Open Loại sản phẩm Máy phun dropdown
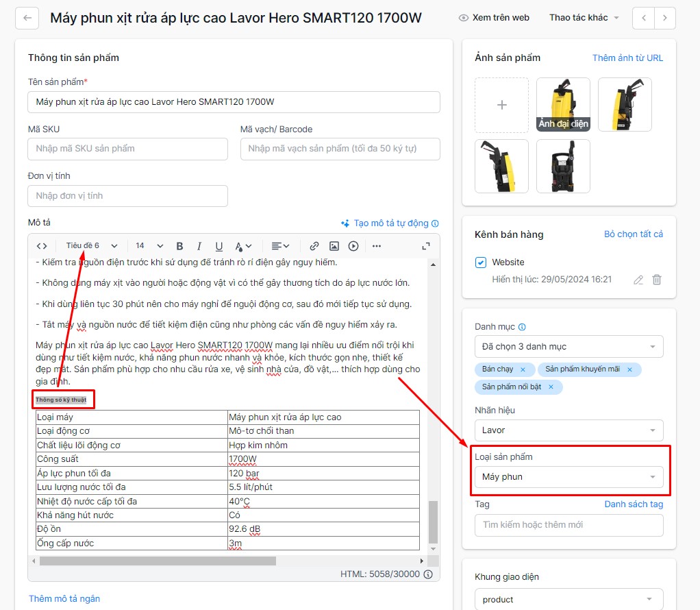700x610 pixels. point(568,477)
